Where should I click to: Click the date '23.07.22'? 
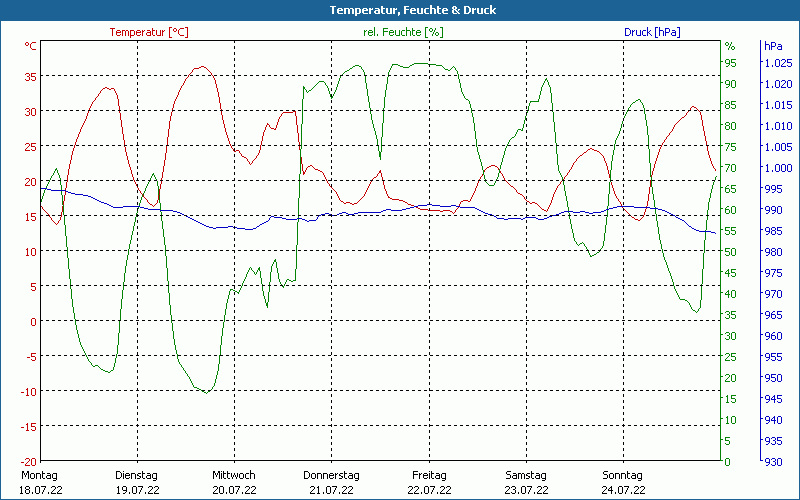pyautogui.click(x=526, y=490)
